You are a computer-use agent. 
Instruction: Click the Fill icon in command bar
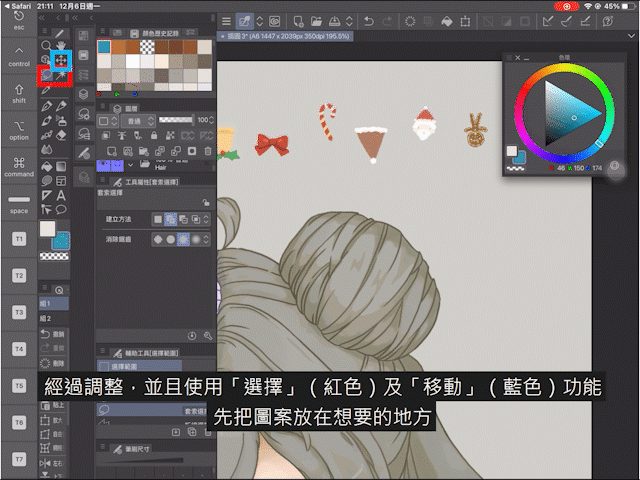pos(447,21)
